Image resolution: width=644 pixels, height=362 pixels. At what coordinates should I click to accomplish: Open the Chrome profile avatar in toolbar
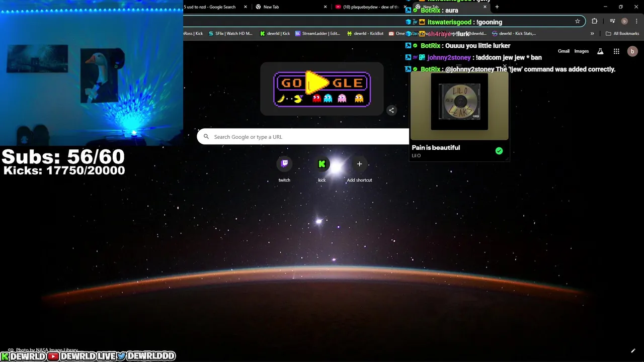(x=624, y=21)
